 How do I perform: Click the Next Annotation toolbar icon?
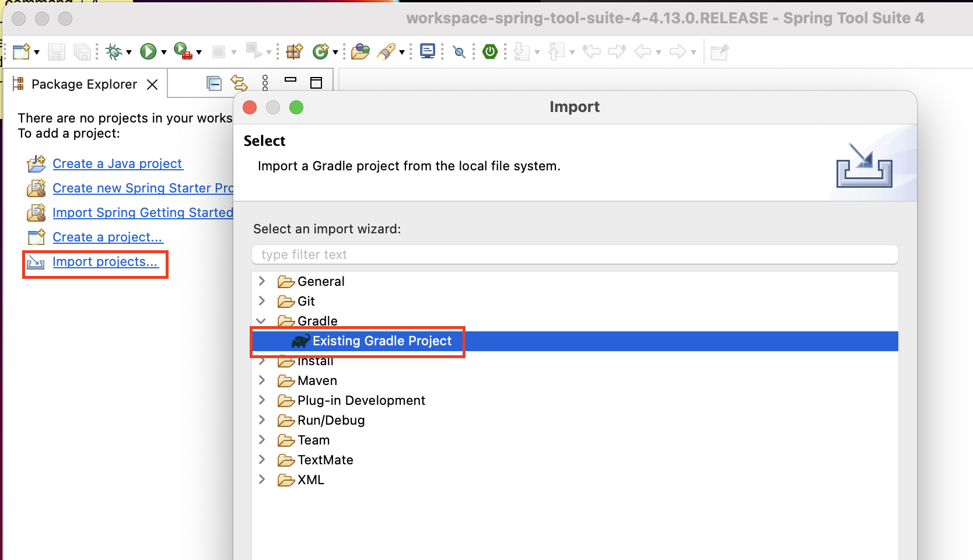pyautogui.click(x=521, y=52)
